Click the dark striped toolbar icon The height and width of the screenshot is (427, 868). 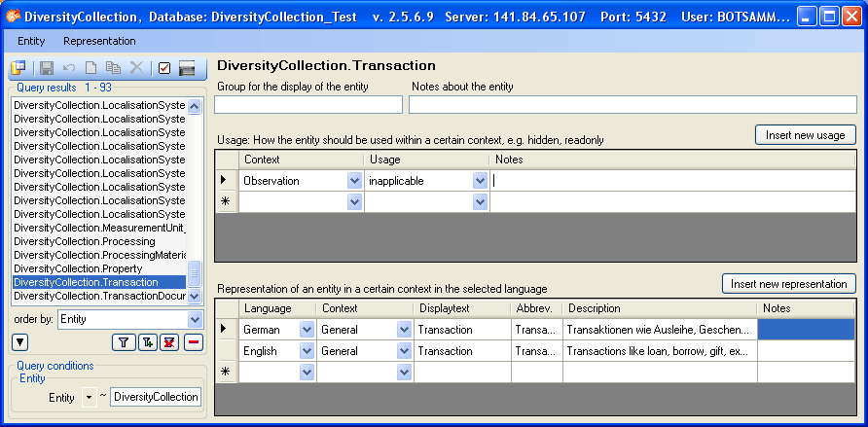coord(187,68)
